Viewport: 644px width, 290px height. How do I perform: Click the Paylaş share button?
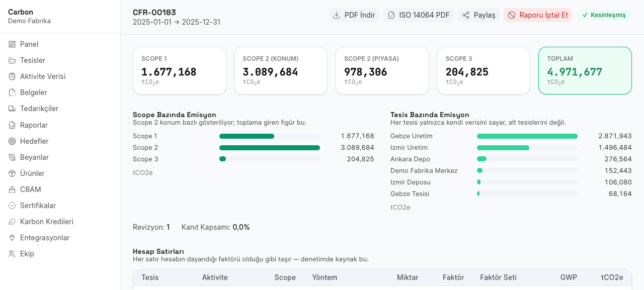(478, 15)
